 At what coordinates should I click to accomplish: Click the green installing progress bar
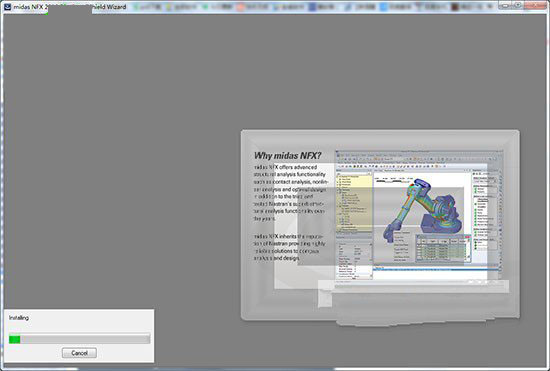point(80,339)
